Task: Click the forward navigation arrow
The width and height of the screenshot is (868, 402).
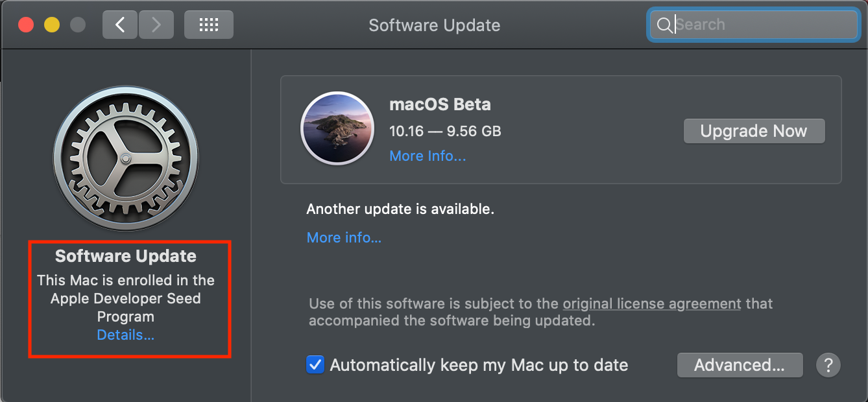Action: 156,25
